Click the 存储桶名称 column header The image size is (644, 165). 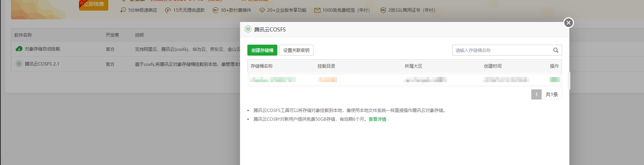click(262, 66)
